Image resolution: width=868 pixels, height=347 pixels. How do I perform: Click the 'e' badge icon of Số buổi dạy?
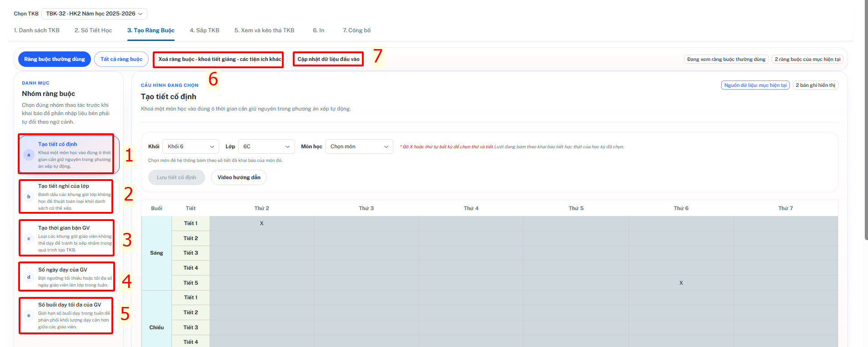(x=29, y=316)
